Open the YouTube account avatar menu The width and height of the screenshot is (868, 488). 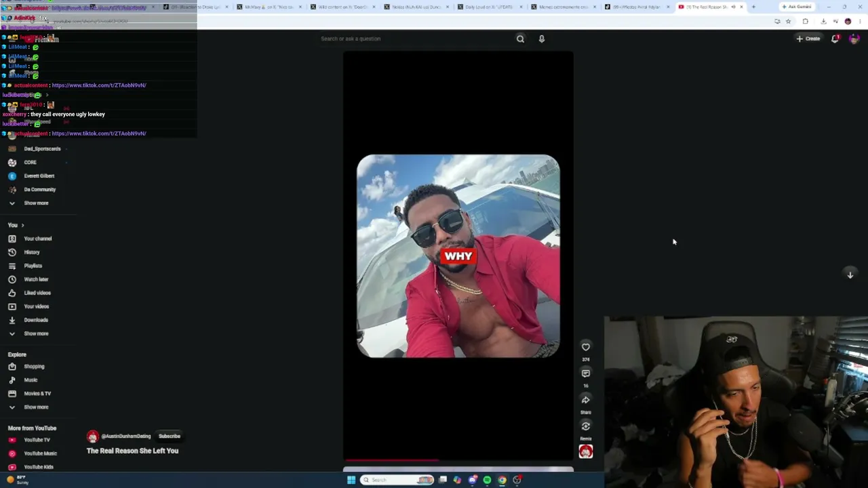point(854,39)
